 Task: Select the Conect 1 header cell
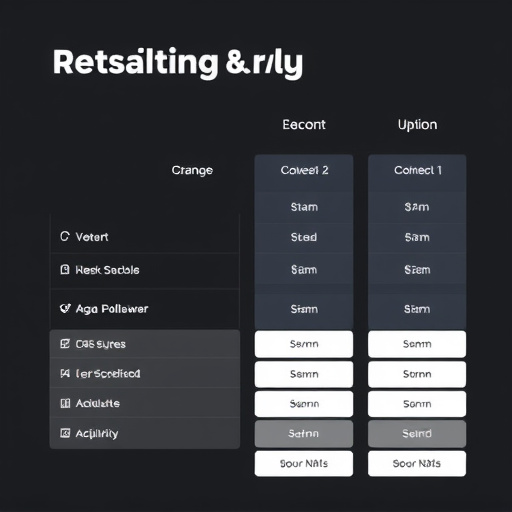[417, 170]
